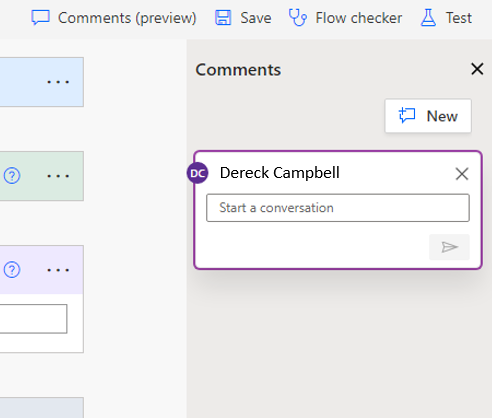Viewport: 492px width, 418px height.
Task: Run the Flow checker
Action: click(x=345, y=18)
